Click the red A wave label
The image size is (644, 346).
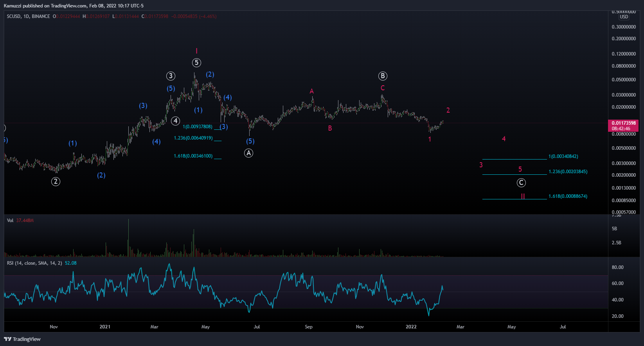point(312,91)
